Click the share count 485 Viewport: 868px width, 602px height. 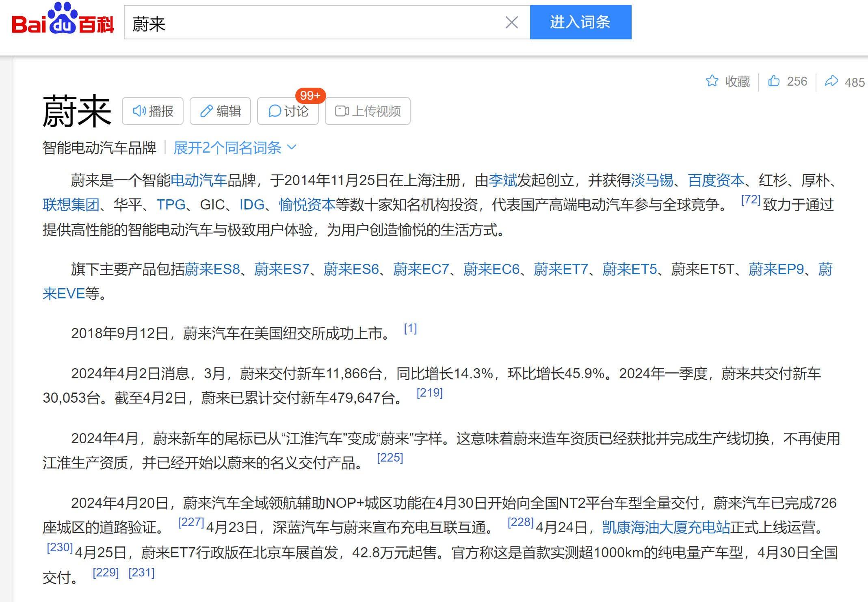(x=855, y=82)
